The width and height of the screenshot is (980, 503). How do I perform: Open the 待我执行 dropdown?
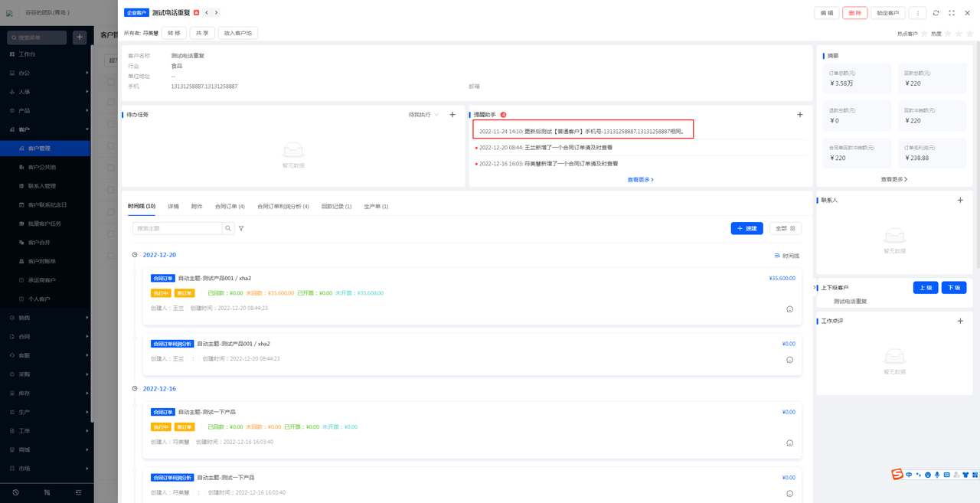[423, 115]
